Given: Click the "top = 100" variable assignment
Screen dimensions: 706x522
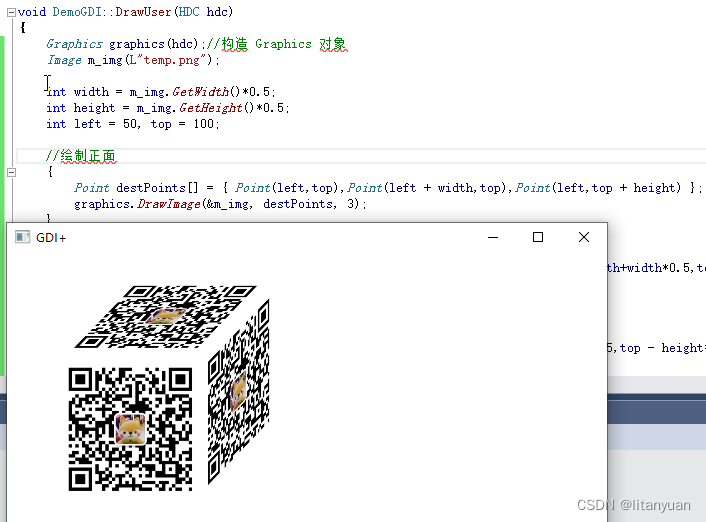Looking at the screenshot, I should (x=182, y=124).
